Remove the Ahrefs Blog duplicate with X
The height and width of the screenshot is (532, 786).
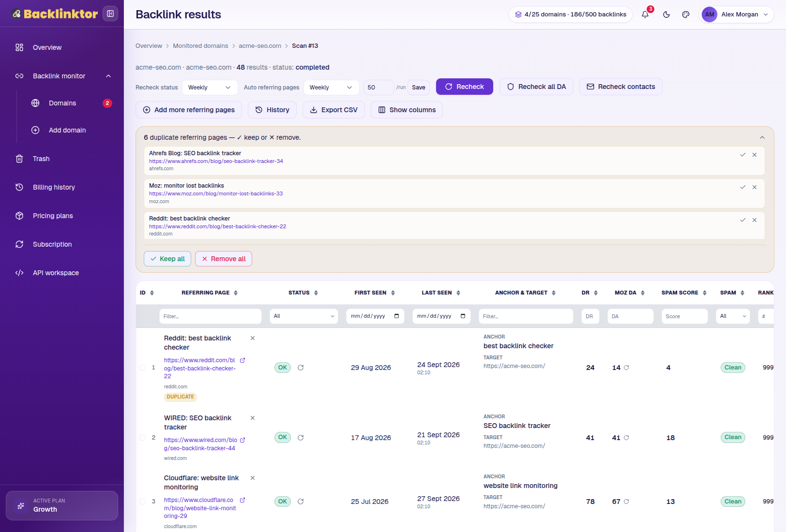[x=755, y=155]
